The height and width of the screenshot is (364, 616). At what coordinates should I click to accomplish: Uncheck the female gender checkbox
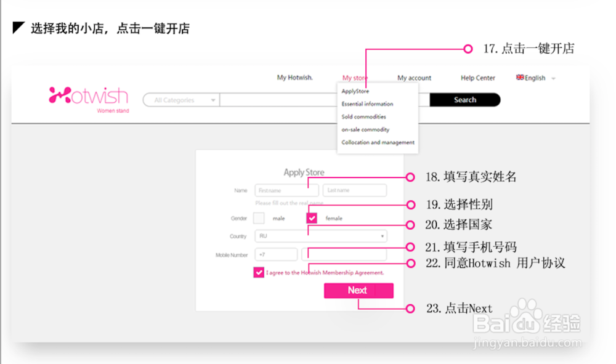(312, 218)
